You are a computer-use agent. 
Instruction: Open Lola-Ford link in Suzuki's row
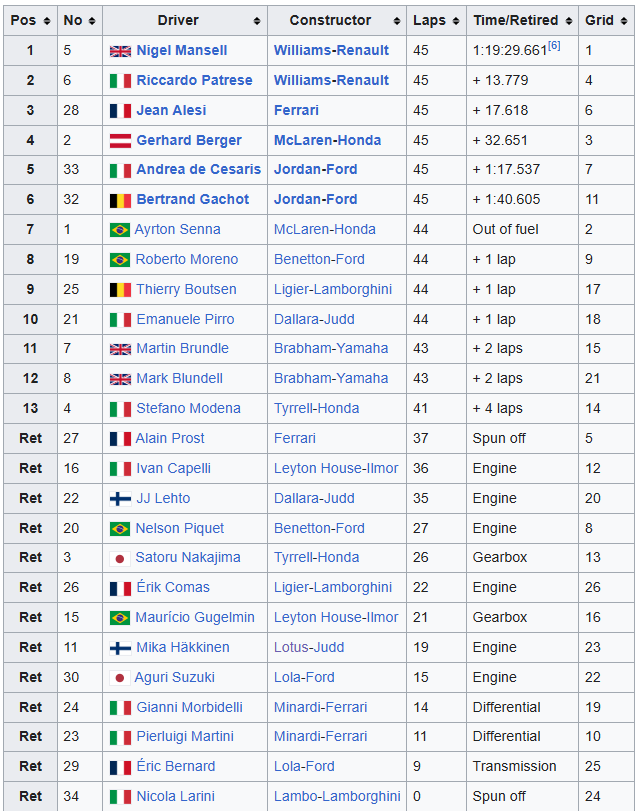pos(304,677)
